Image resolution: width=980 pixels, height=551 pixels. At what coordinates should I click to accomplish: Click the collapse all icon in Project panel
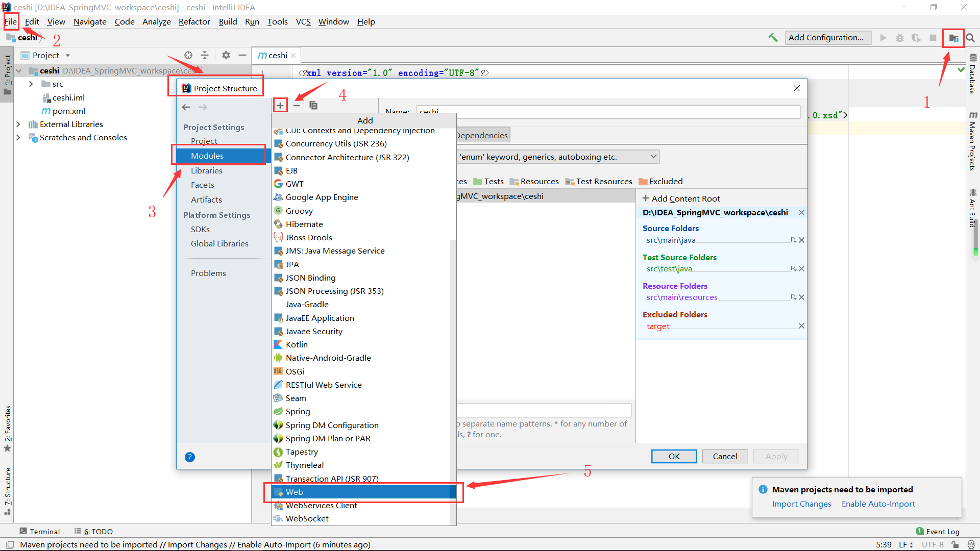[205, 55]
